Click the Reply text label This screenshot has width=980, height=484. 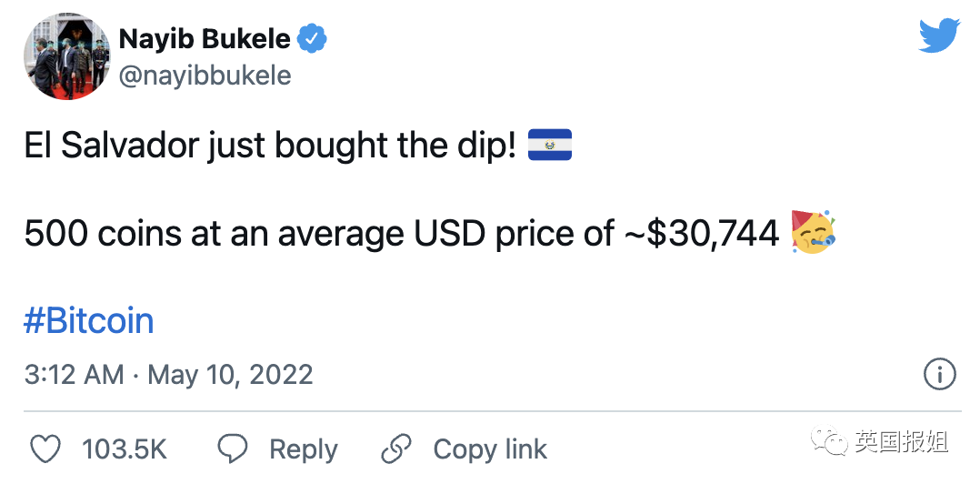303,449
